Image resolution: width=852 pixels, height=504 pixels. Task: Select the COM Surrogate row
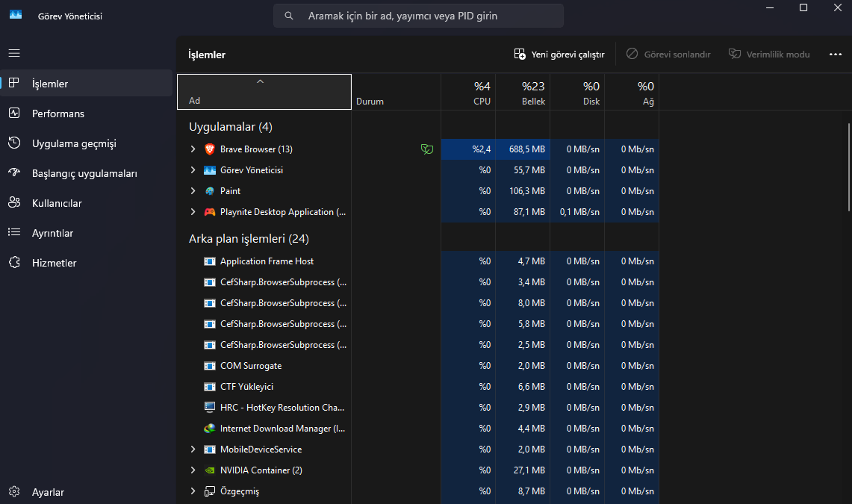(418, 366)
